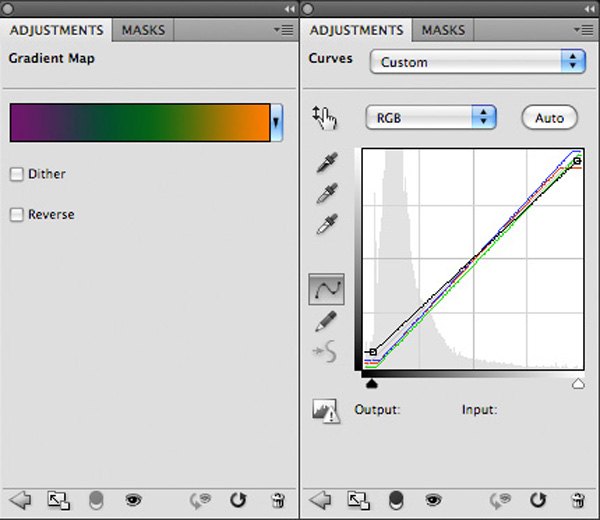Image resolution: width=600 pixels, height=520 pixels.
Task: Switch Curves panel to expanded view
Action: 359,500
